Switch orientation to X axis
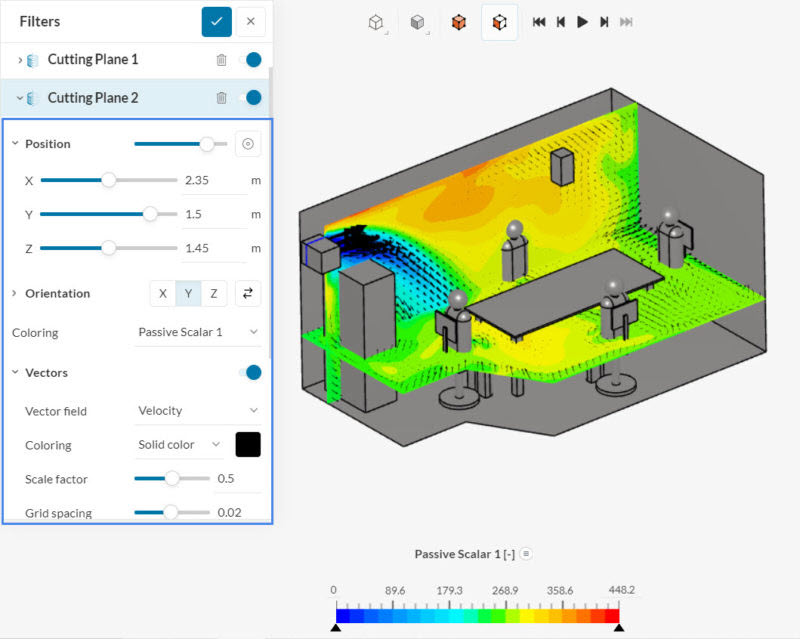 162,293
